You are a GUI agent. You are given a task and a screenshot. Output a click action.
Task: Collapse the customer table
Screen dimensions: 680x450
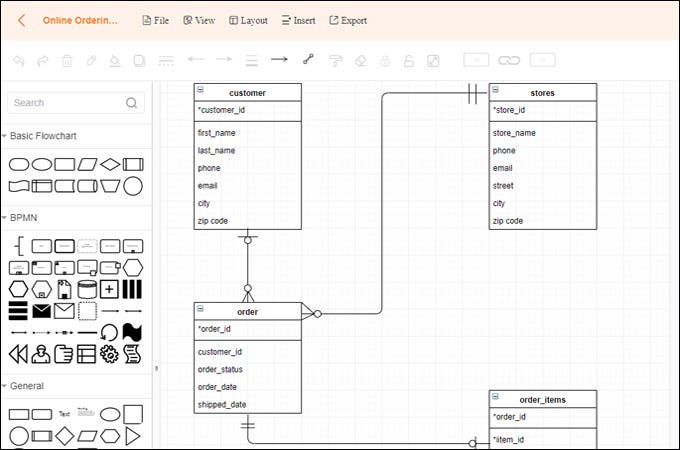click(200, 90)
